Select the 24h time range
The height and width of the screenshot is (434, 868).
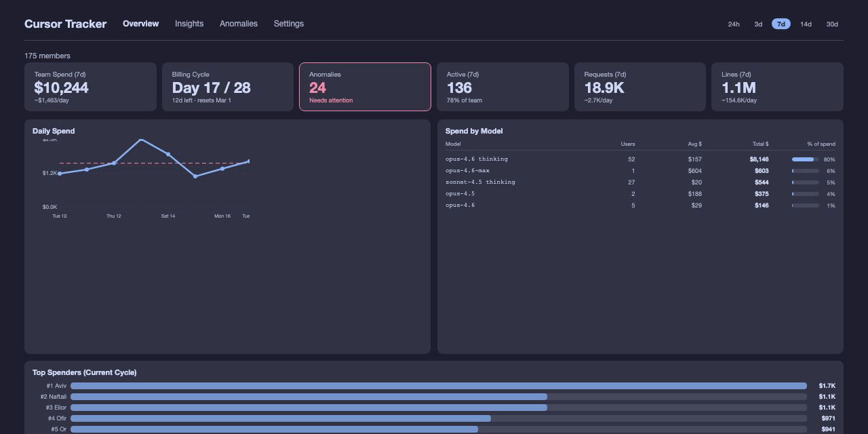[x=734, y=24]
